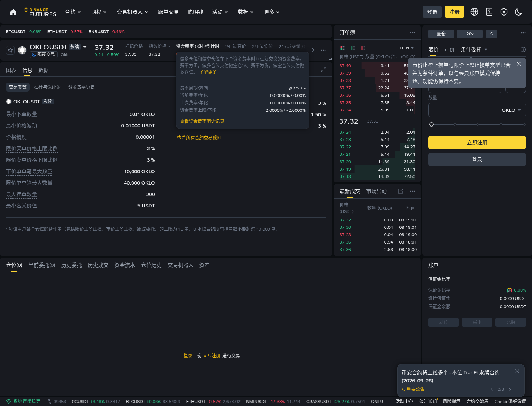
Task: Open 查看所有合约交易规则 link
Action: tap(199, 138)
